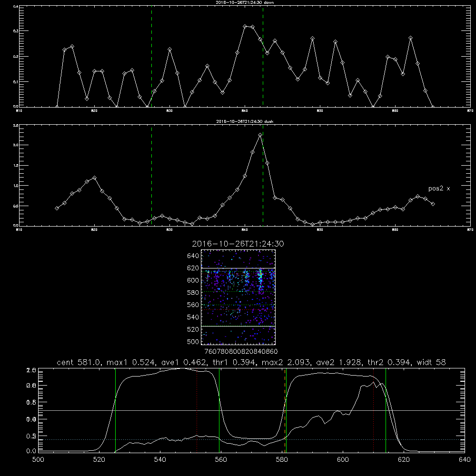Click the '0.2' y-axis label of dawn plot
476x476 pixels.
point(16,57)
